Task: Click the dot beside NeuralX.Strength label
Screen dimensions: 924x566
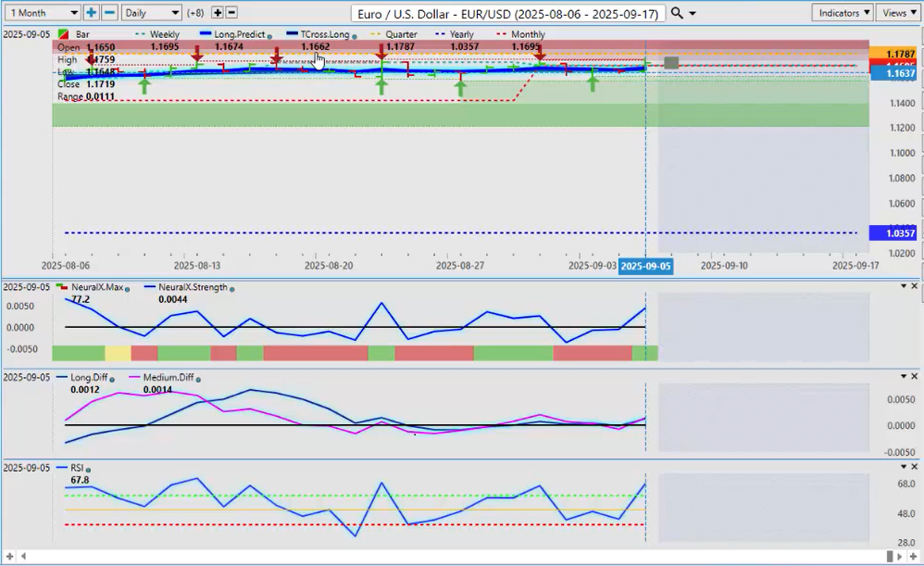Action: (x=231, y=288)
